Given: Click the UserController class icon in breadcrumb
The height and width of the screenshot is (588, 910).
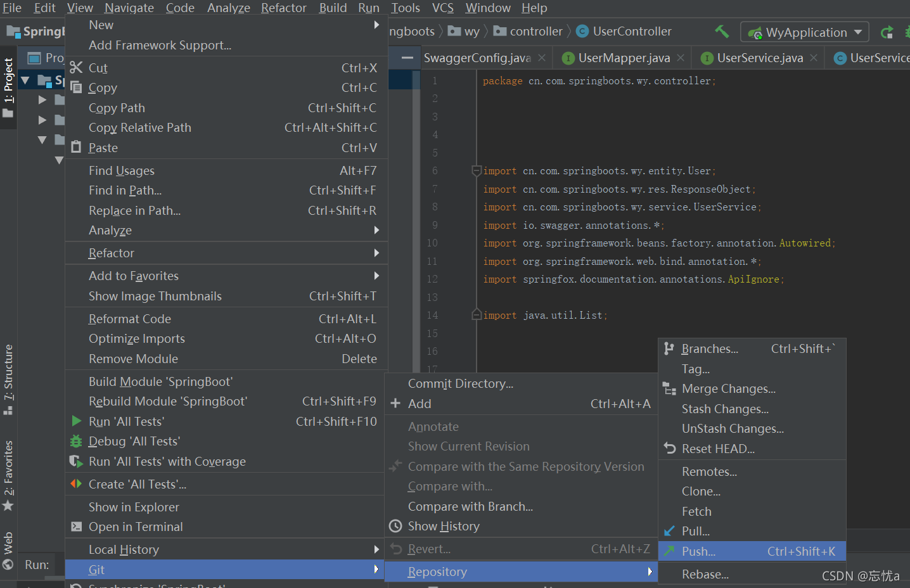Looking at the screenshot, I should click(x=582, y=31).
